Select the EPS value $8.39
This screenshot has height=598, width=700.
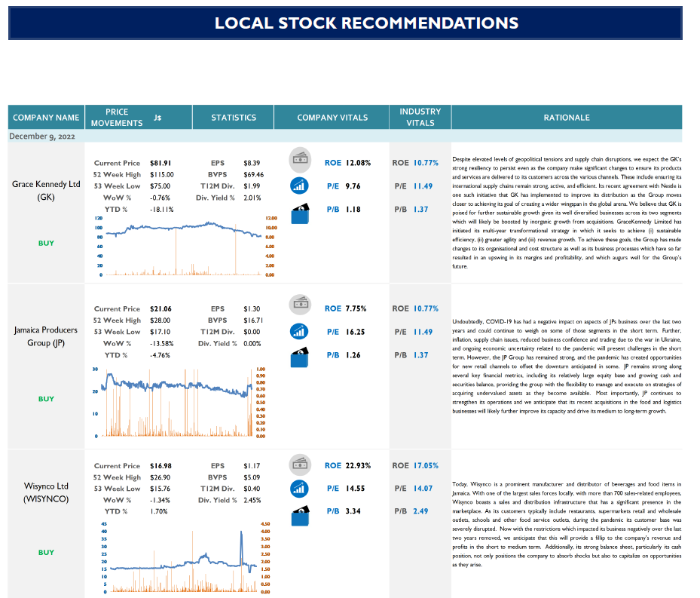[252, 163]
